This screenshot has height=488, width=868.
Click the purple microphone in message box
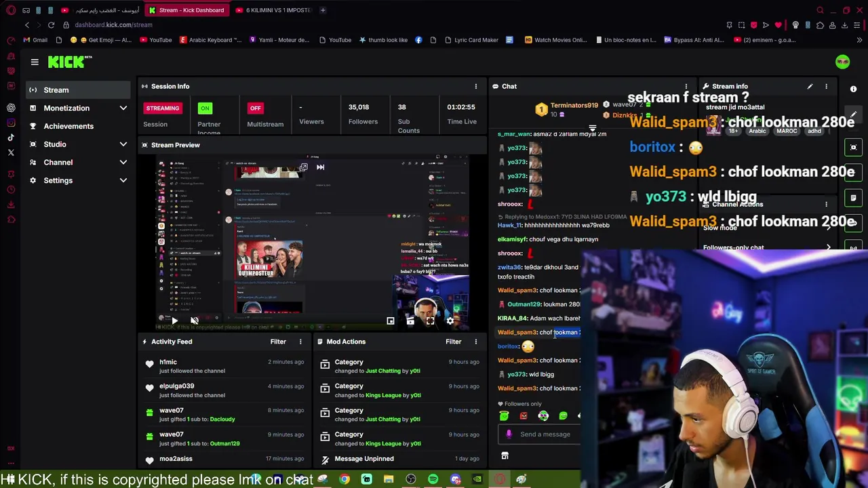pos(509,434)
